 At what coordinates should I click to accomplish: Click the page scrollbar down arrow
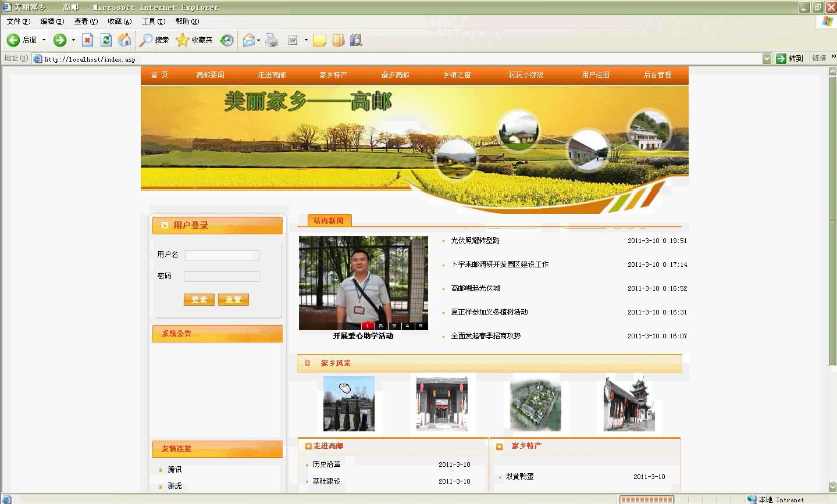pos(832,487)
